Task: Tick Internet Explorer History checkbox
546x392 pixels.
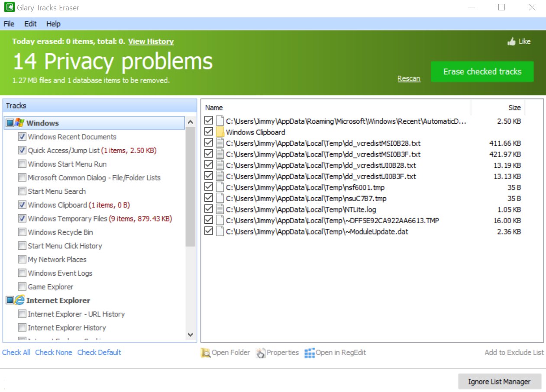Action: [x=22, y=328]
